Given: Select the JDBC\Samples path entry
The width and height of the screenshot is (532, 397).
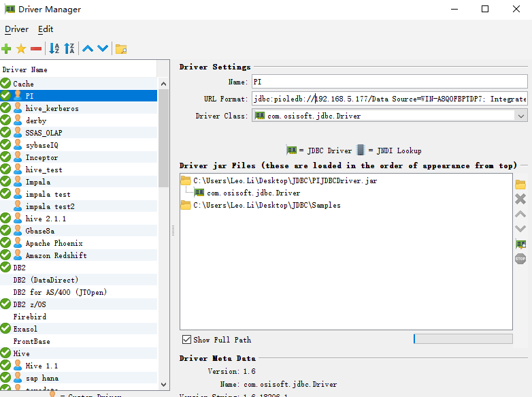Looking at the screenshot, I should tap(267, 205).
